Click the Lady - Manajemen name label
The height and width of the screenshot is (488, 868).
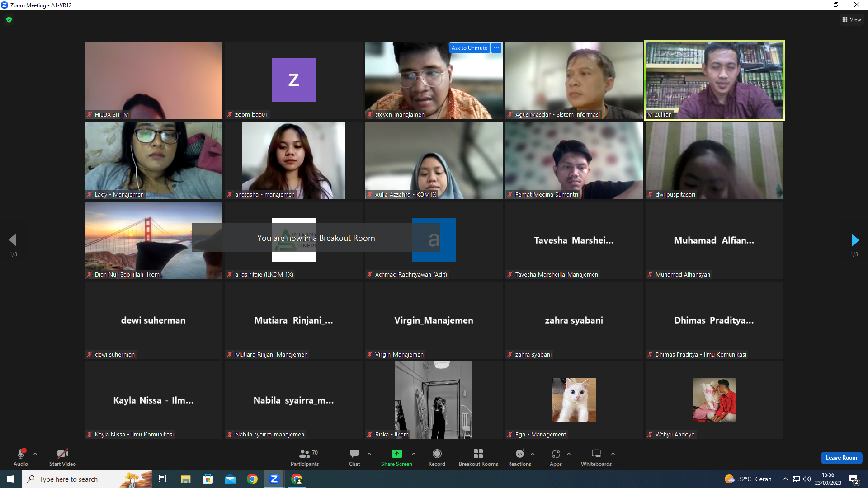pyautogui.click(x=119, y=195)
